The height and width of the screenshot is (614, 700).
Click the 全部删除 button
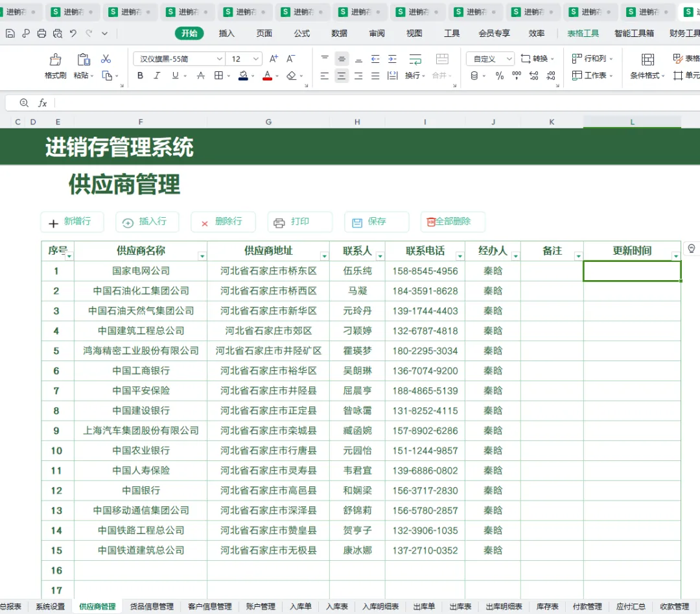[452, 222]
